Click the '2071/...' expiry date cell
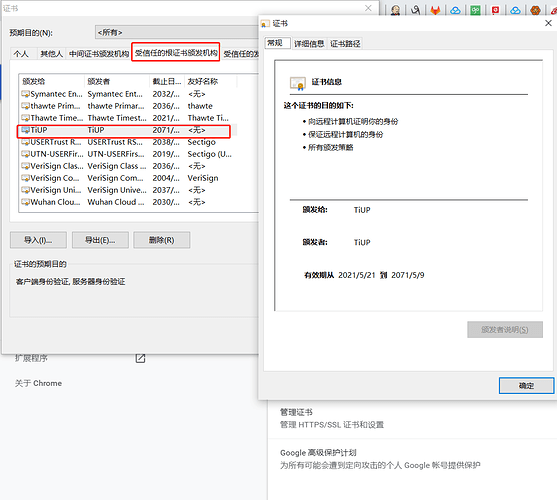Viewport: 557px width, 500px height. [166, 130]
